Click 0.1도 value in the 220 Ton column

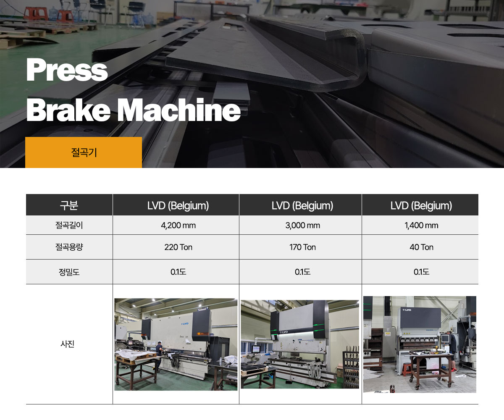coord(178,272)
